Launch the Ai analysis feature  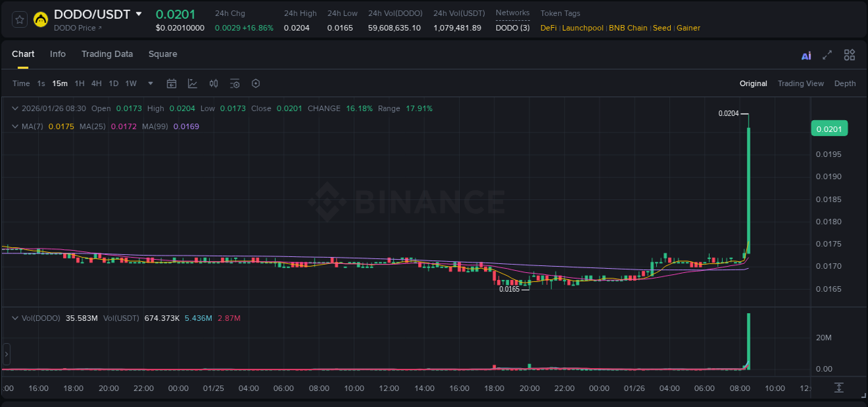pos(806,55)
